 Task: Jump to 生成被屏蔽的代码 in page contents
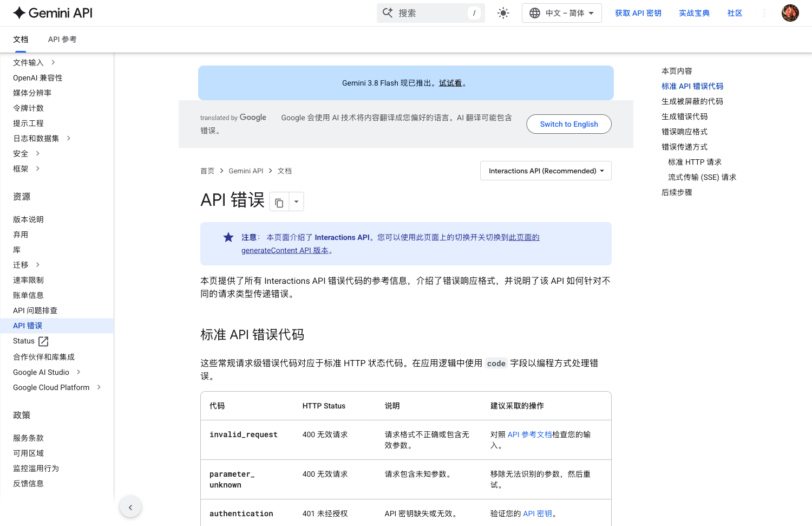click(692, 101)
